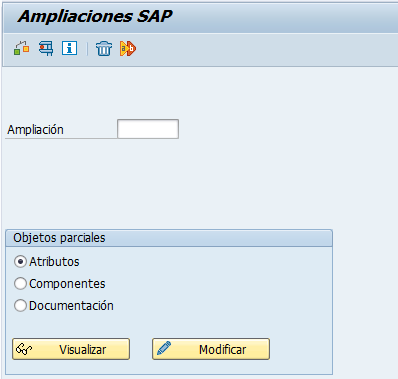Click the a-b rename icon
The height and width of the screenshot is (379, 398).
[x=128, y=48]
